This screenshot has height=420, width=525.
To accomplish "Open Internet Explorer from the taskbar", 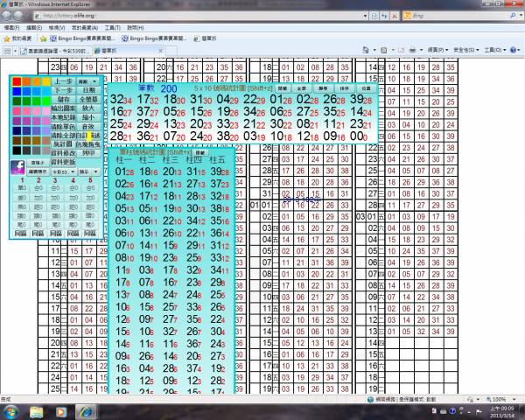I will (87, 410).
